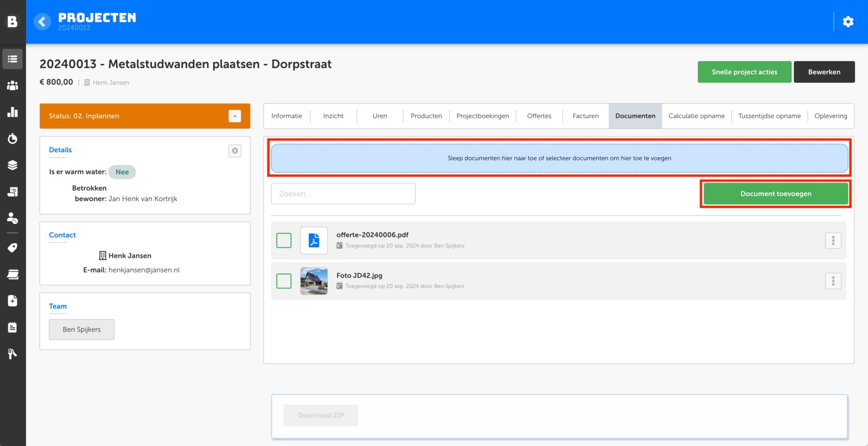Click the stopwatch icon in sidebar
The image size is (868, 446).
coord(12,139)
